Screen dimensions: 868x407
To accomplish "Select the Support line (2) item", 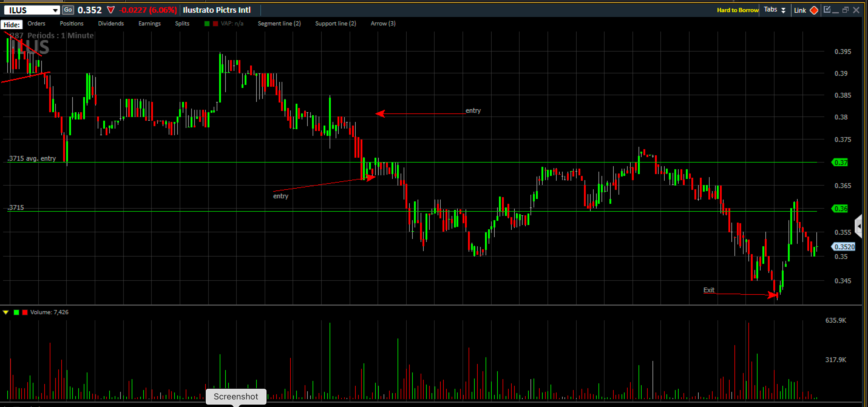I will [x=335, y=24].
